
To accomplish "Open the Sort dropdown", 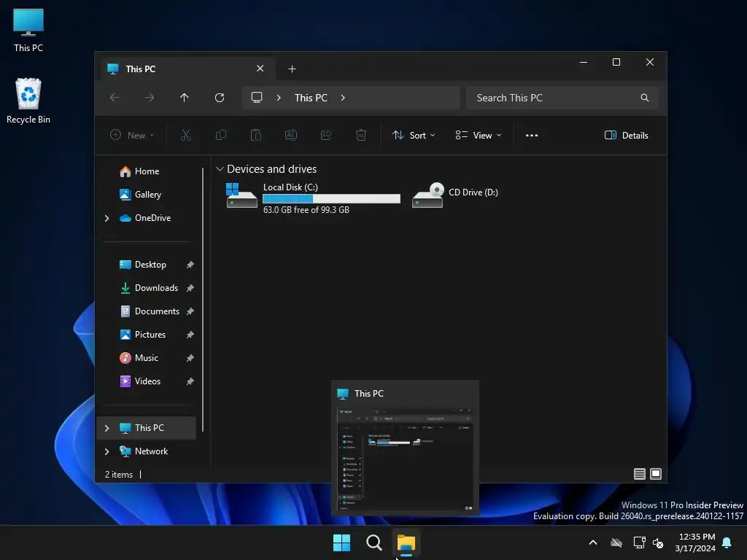I will click(x=414, y=135).
